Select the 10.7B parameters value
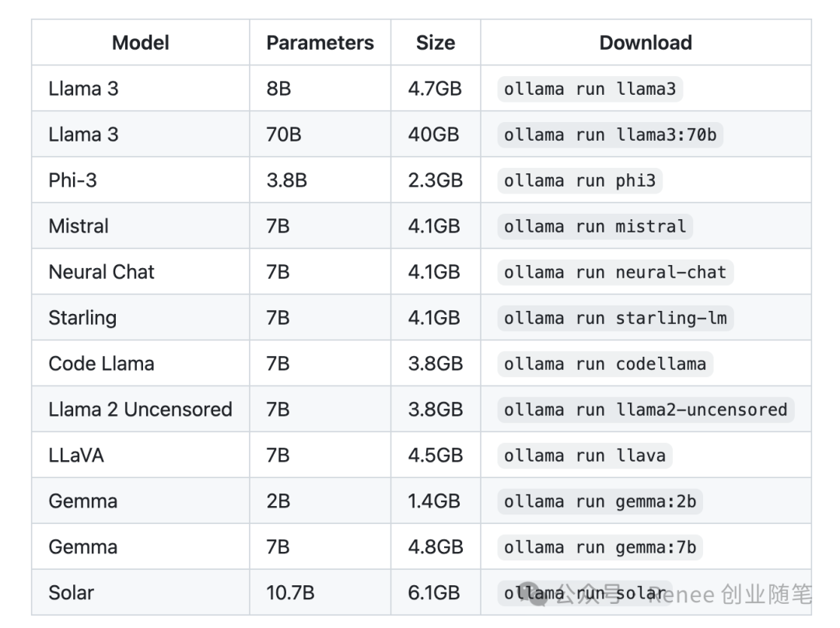This screenshot has height=628, width=840. point(290,593)
